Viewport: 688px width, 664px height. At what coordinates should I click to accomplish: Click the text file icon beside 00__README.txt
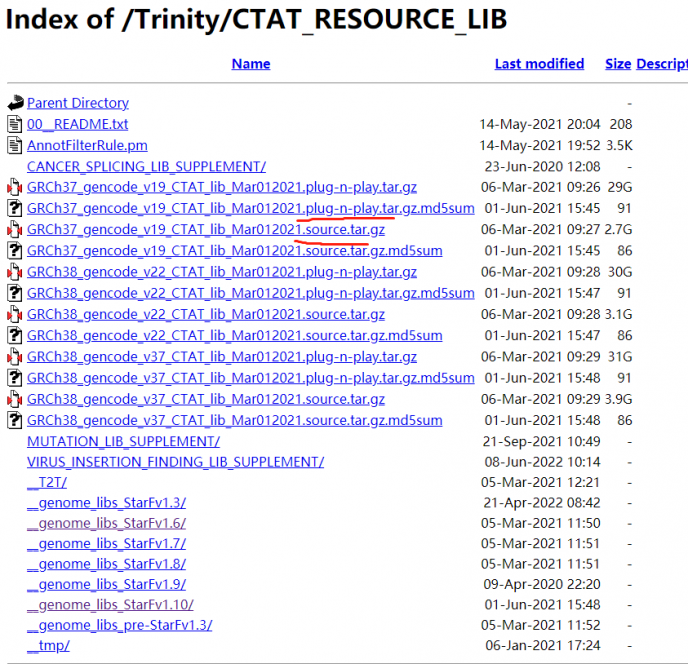[x=15, y=124]
